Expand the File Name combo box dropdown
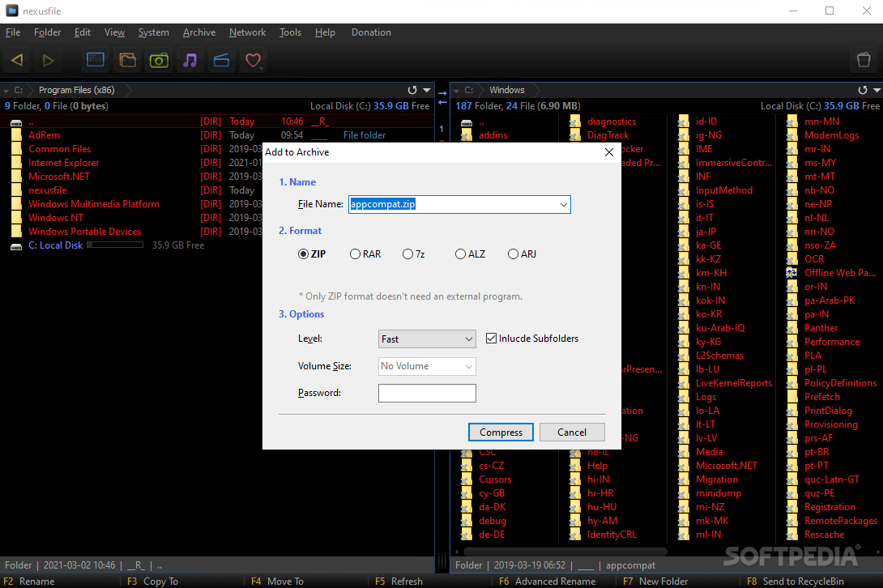Screen dimensions: 883x588 coord(563,204)
